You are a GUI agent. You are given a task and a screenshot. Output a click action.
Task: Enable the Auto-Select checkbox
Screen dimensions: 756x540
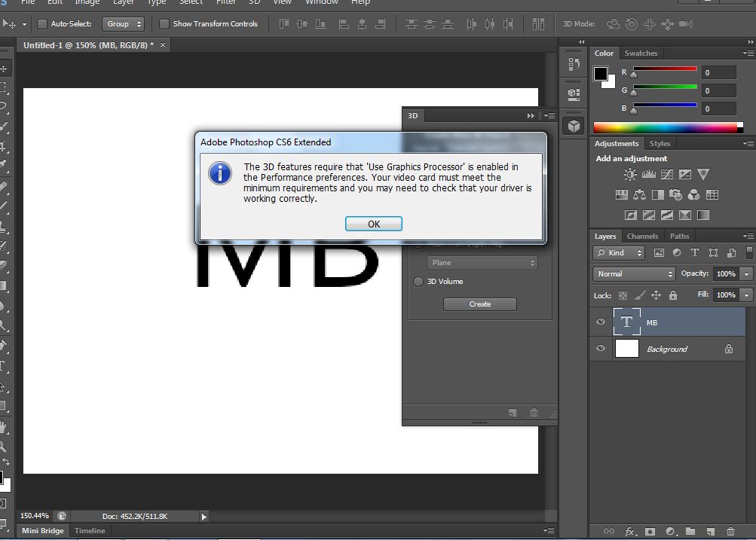[42, 23]
